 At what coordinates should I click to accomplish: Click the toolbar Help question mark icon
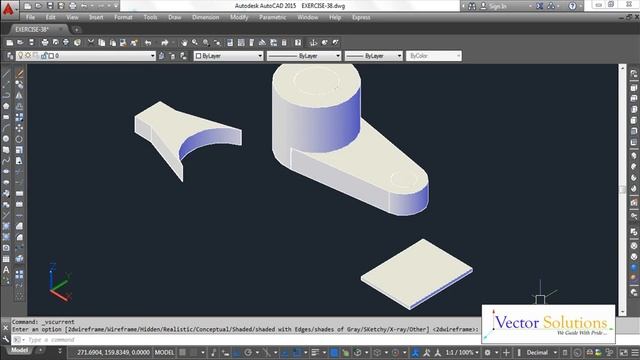click(x=298, y=42)
